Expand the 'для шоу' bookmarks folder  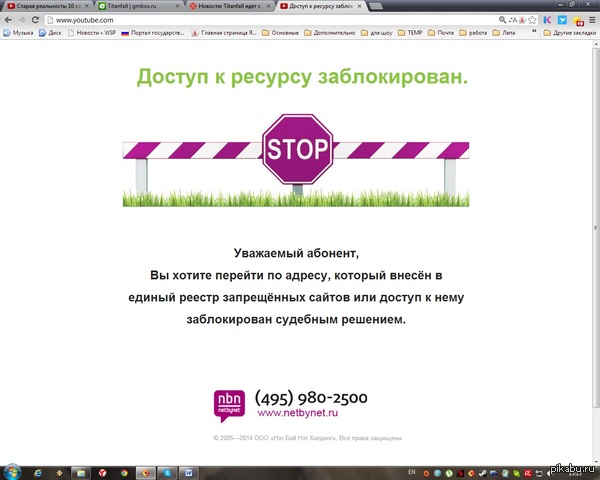(x=377, y=33)
